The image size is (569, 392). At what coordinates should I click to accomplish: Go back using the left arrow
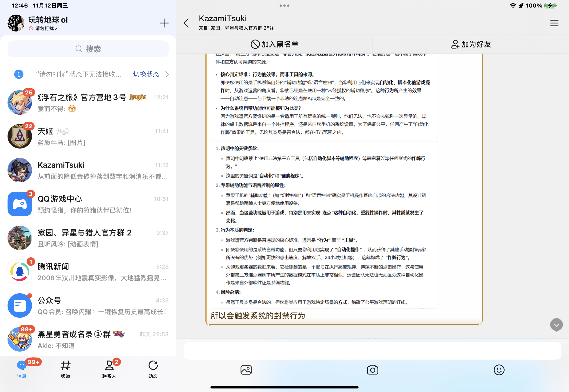tap(186, 23)
